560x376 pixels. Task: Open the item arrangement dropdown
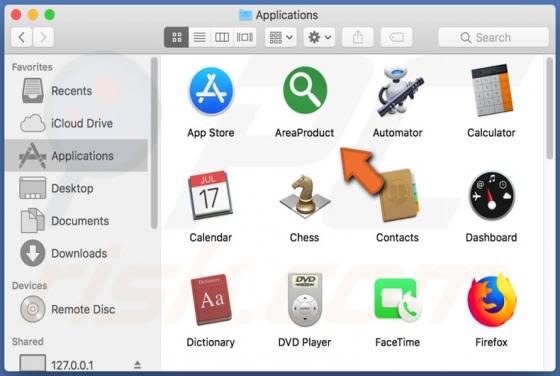point(281,37)
